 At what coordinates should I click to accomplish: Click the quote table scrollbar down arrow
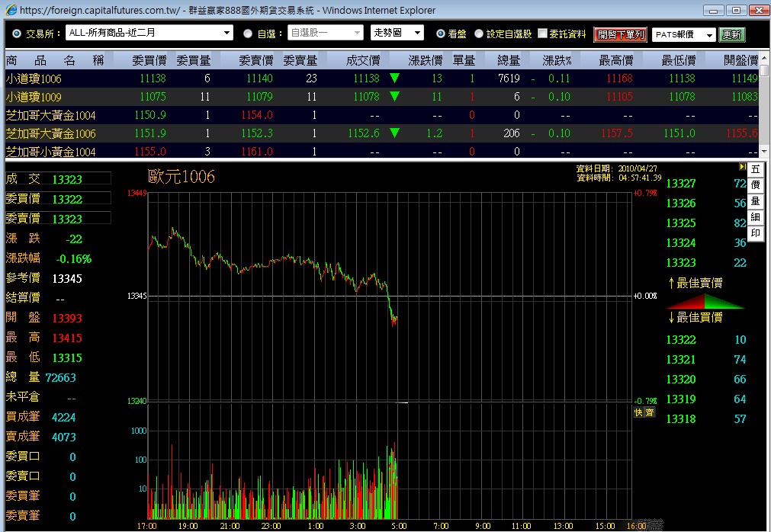(x=764, y=152)
